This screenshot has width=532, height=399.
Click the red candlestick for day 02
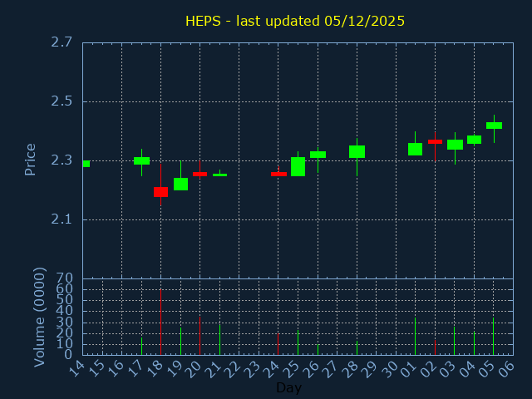tap(435, 141)
